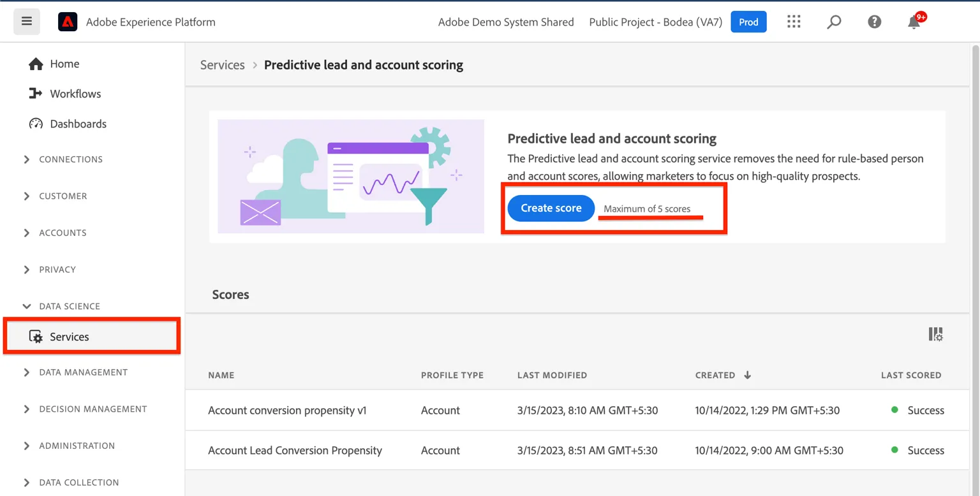This screenshot has width=980, height=496.
Task: Click the Create score button
Action: click(551, 208)
